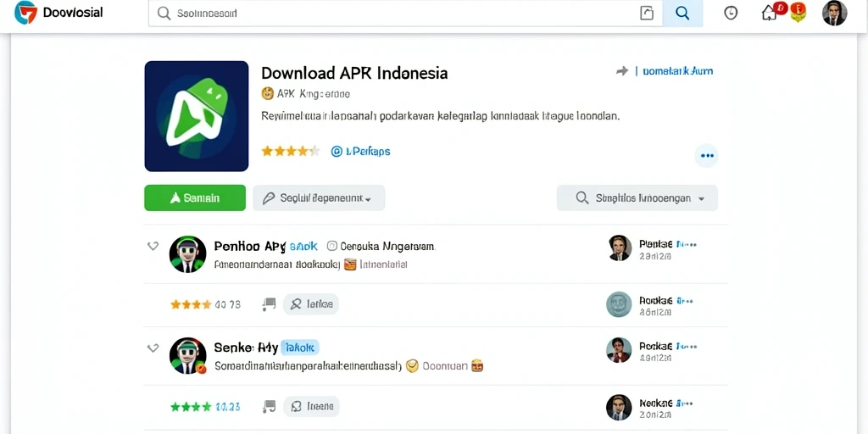Screen dimensions: 868x434
Task: Open the user profile avatar in header
Action: coord(834,13)
